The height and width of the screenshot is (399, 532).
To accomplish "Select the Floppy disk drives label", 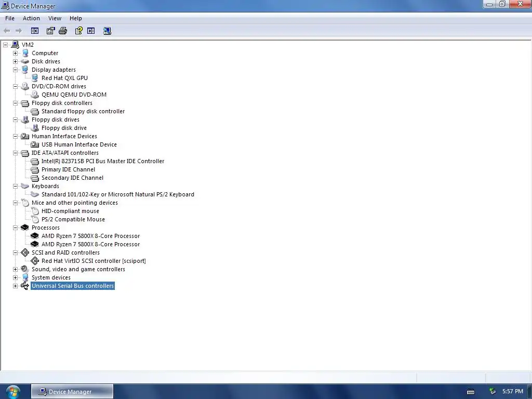I will click(x=55, y=120).
